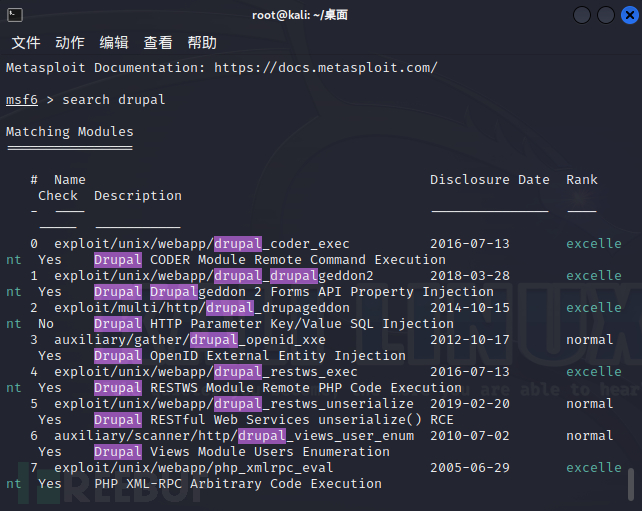
Task: Click 'OpenID External Entity Injection' description
Action: 278,355
